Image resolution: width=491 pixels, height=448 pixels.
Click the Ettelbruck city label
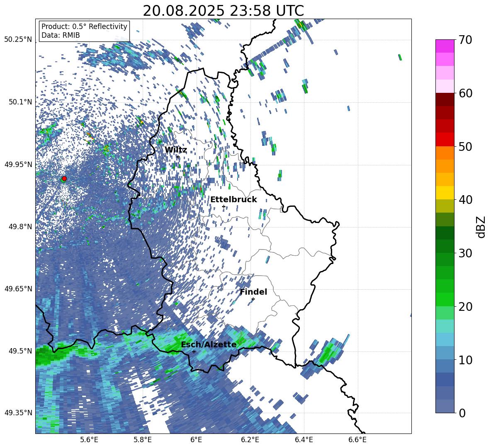click(233, 200)
